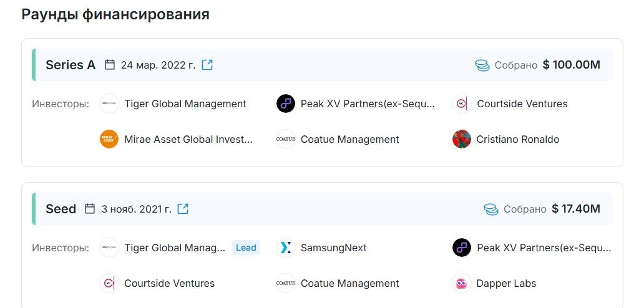This screenshot has width=644, height=308.
Task: Click the Peak XV Partners logo in Seed round
Action: click(462, 248)
